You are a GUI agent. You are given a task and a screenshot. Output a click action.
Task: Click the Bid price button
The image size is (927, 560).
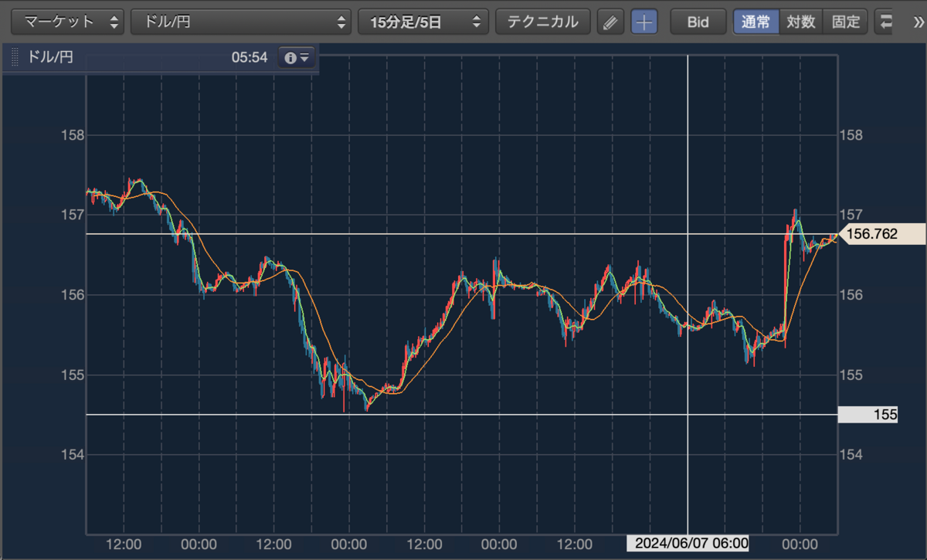pos(698,22)
